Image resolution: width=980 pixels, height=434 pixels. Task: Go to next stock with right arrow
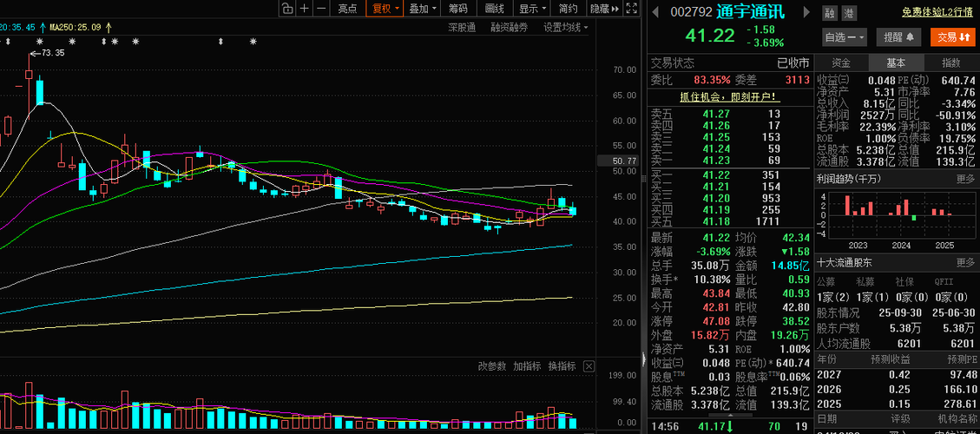click(x=807, y=12)
